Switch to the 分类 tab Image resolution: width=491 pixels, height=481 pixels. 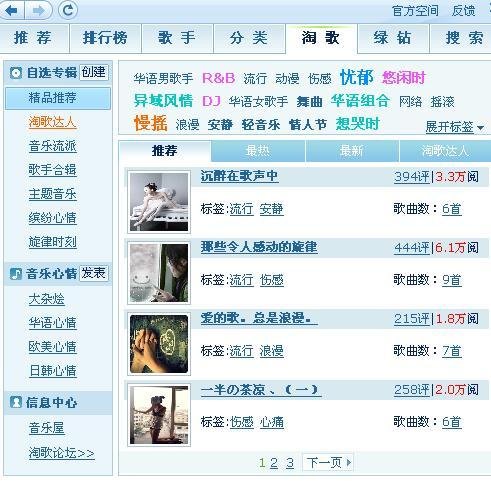(249, 38)
